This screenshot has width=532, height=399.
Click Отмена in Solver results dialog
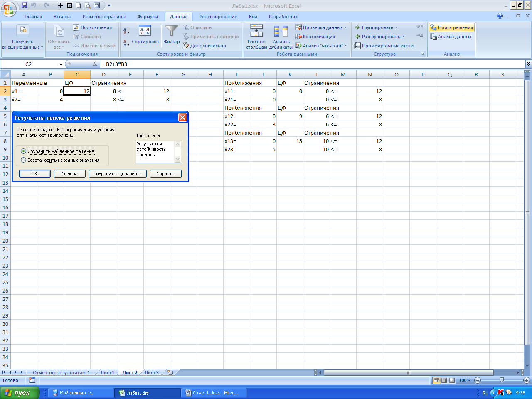(69, 174)
